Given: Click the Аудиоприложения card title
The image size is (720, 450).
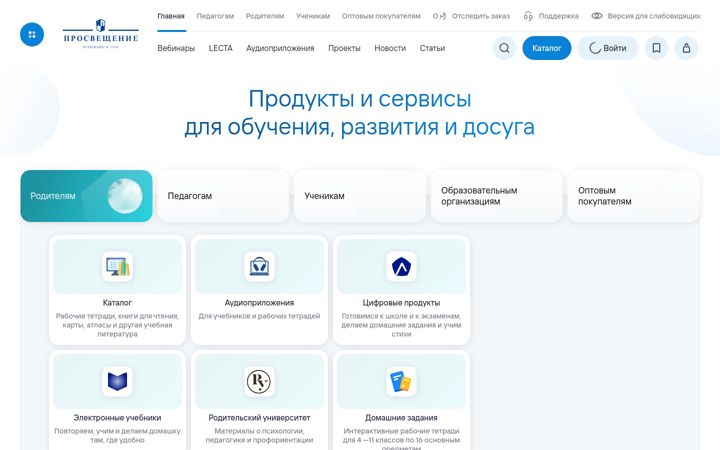Looking at the screenshot, I should pyautogui.click(x=259, y=303).
